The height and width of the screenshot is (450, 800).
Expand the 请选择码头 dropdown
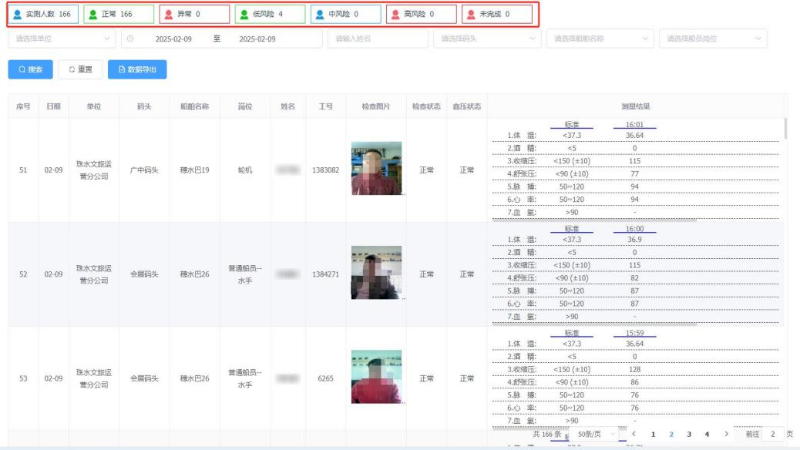(x=487, y=39)
